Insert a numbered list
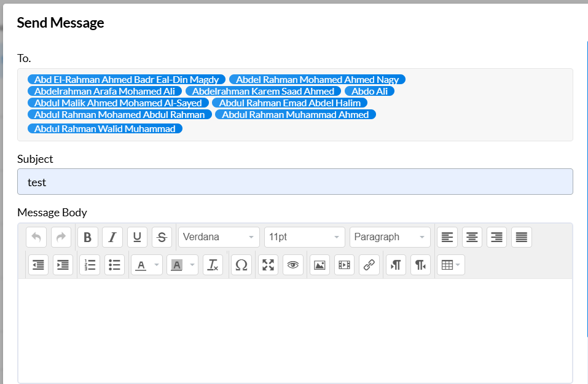Screen dimensions: 588x384 (90, 265)
